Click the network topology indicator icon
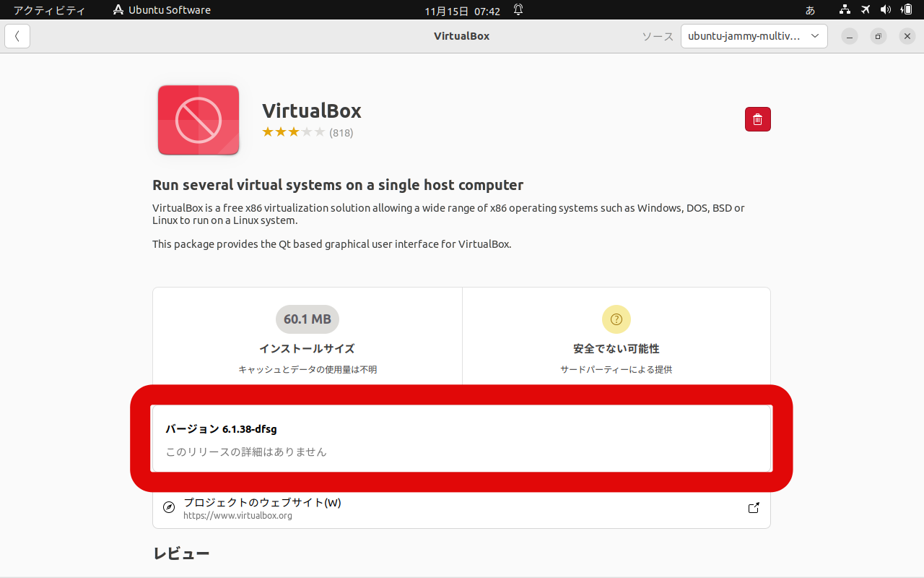This screenshot has width=924, height=578. pyautogui.click(x=845, y=9)
